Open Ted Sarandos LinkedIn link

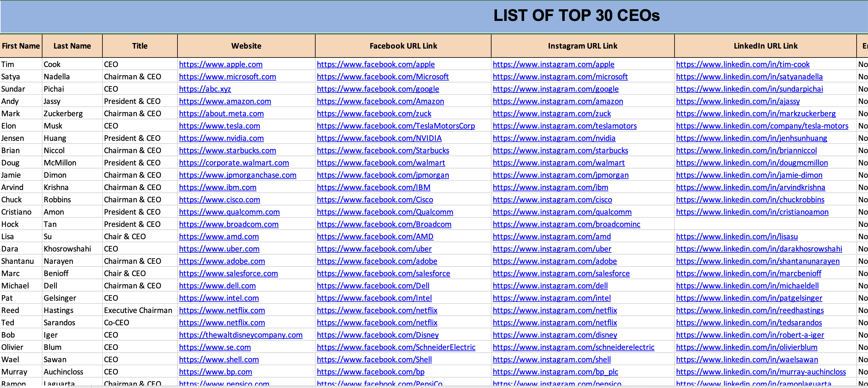pyautogui.click(x=749, y=323)
